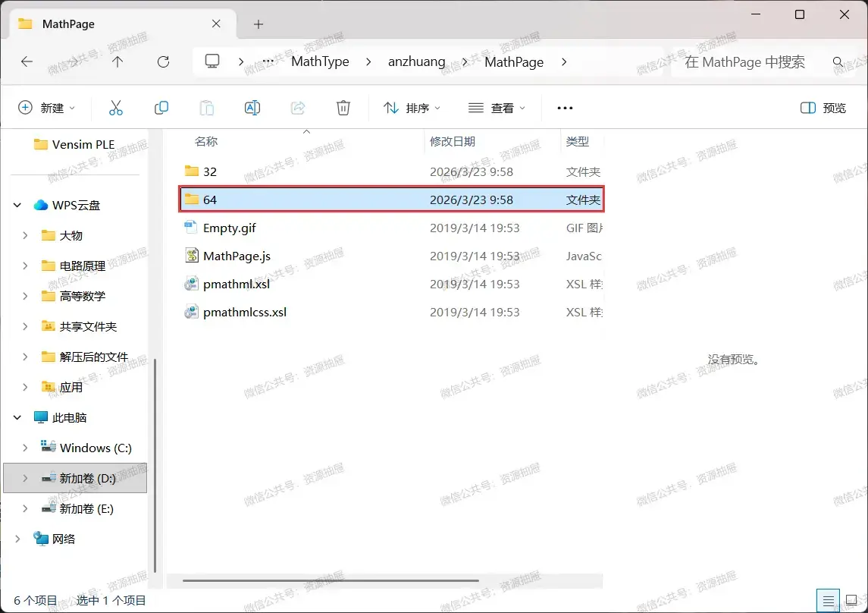Click the 此电脑 computer icon
The image size is (868, 613).
tap(40, 417)
